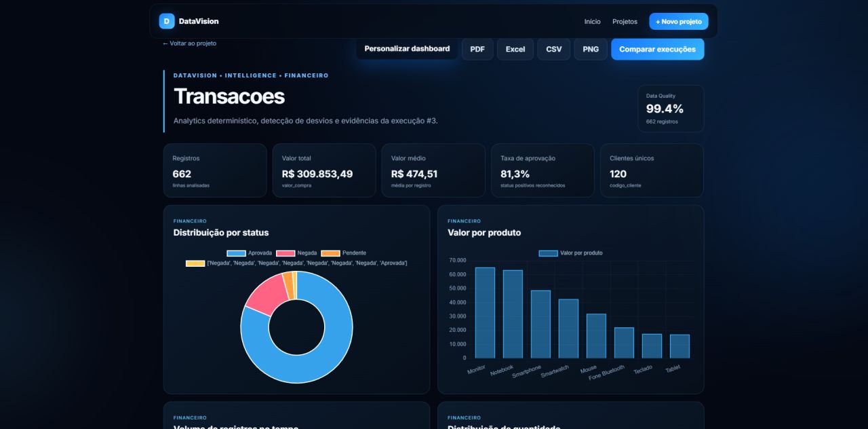This screenshot has height=429, width=868.
Task: Click the 70.000 y-axis label
Action: [x=458, y=260]
